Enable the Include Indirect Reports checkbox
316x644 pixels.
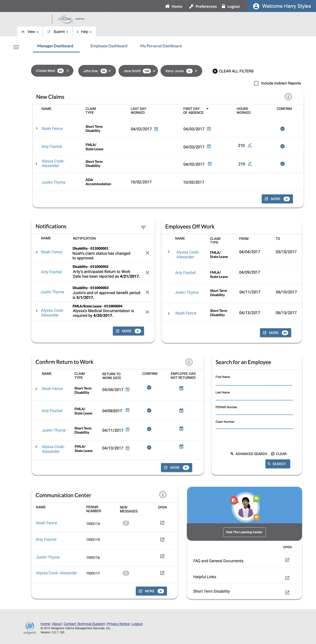coord(256,83)
